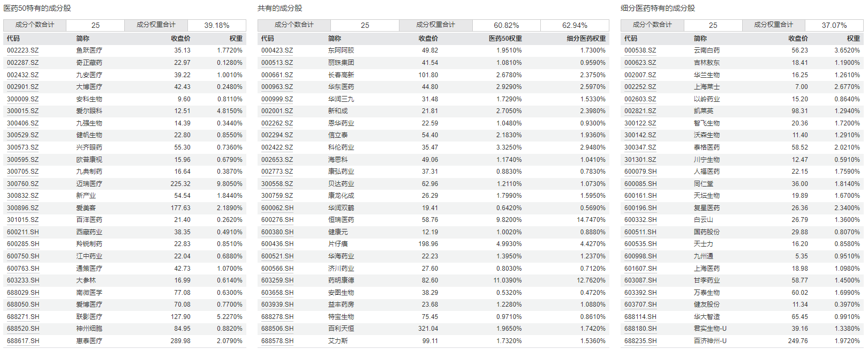Open stock code link 002223.SZ
868x349 pixels.
[22, 50]
